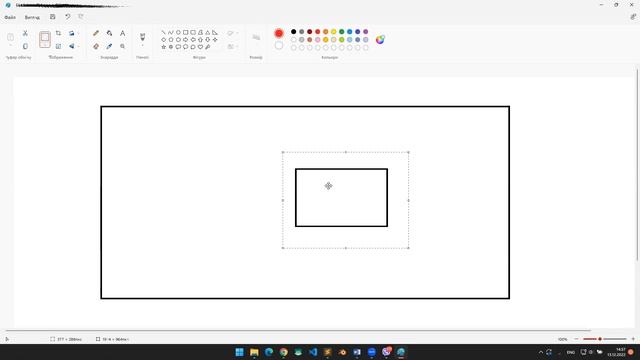Choose the Heart shape

tap(200, 47)
